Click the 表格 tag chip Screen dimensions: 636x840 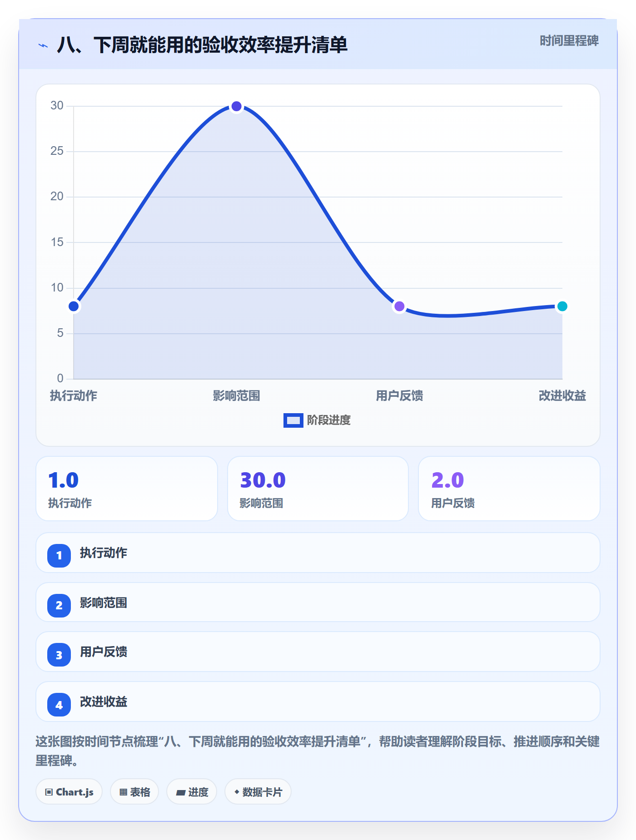134,792
